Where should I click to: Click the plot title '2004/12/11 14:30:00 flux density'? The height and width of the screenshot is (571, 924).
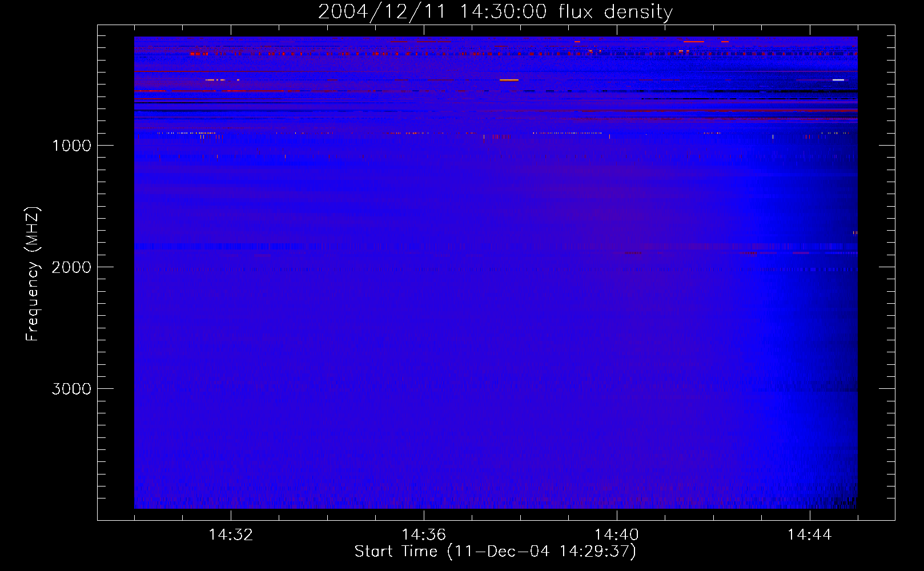coord(495,11)
